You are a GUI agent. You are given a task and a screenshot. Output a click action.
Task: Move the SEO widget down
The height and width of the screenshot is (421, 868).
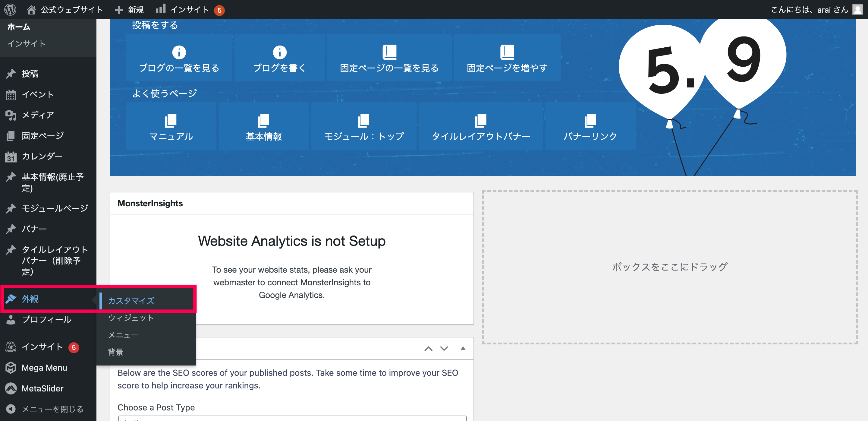[x=444, y=349]
